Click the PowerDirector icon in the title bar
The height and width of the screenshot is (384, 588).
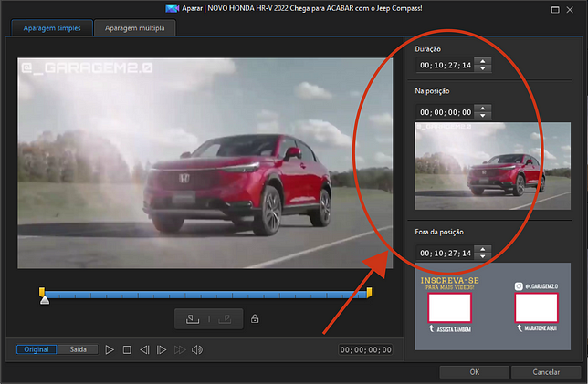(172, 8)
